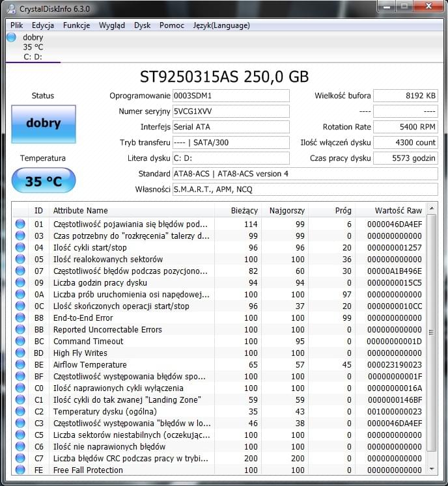
Task: Click status orb of Free Fall Protection row
Action: point(20,470)
